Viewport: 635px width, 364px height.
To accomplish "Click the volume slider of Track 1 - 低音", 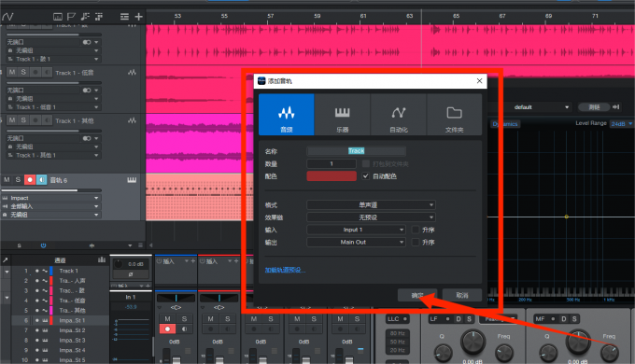I will [x=54, y=83].
